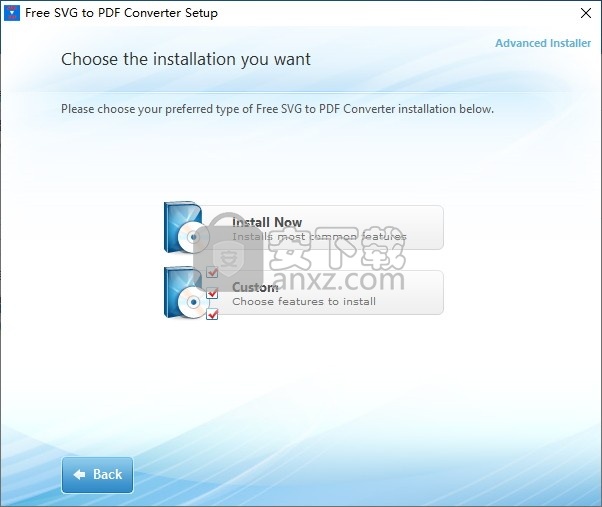Screen dimensions: 602x507
Task: Click the 'Choose the installation you want' heading
Action: (x=186, y=59)
